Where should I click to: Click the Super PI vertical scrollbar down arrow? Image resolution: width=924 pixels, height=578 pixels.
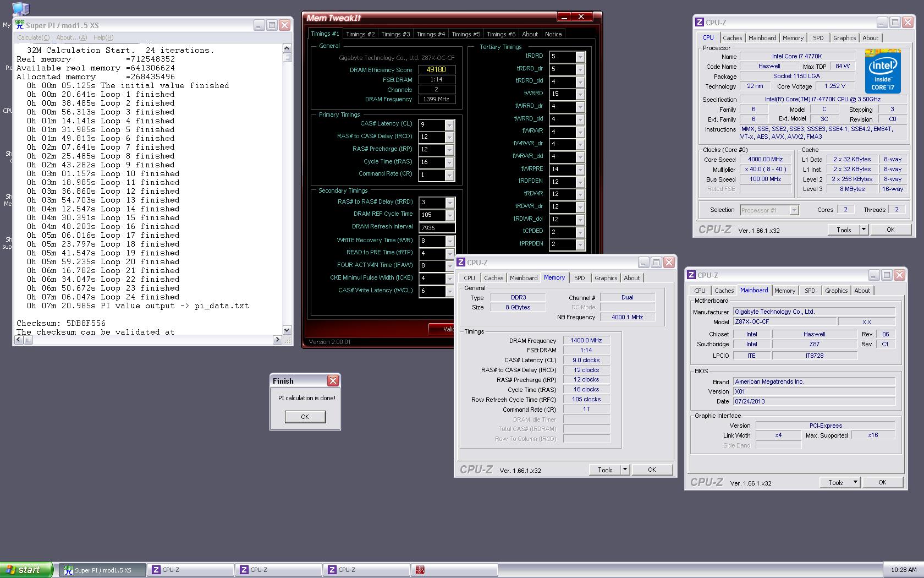[287, 330]
